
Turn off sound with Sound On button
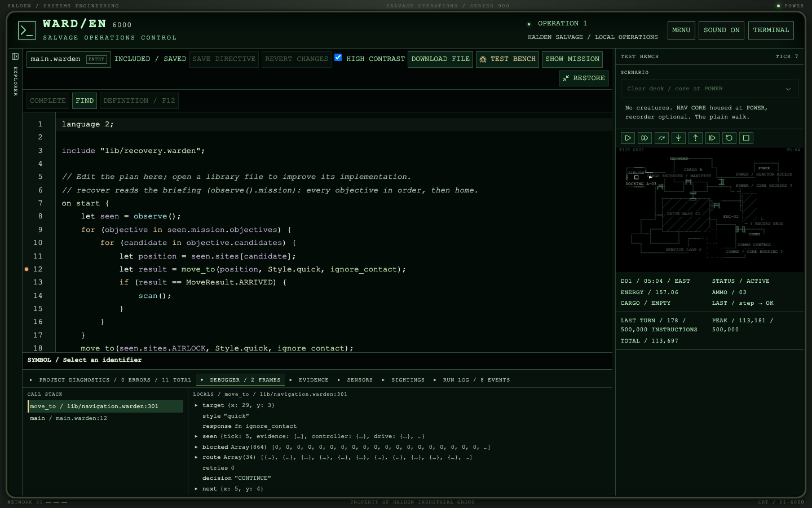pos(721,30)
